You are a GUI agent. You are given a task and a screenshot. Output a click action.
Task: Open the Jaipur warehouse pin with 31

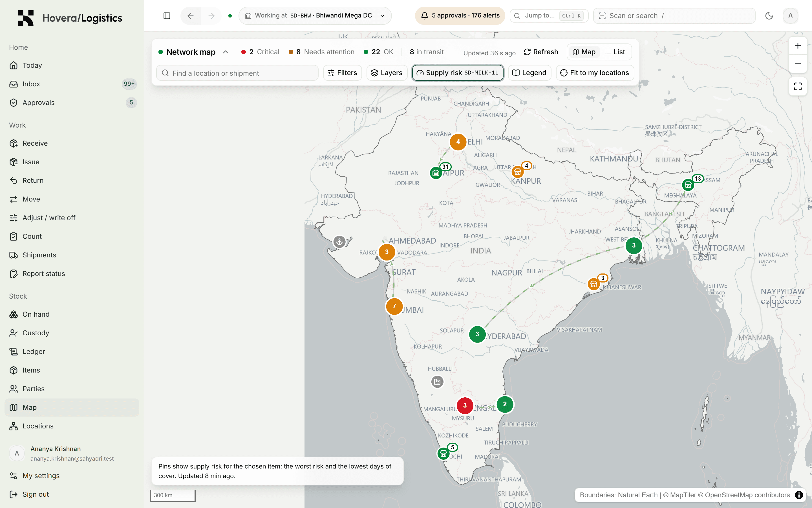coord(436,173)
